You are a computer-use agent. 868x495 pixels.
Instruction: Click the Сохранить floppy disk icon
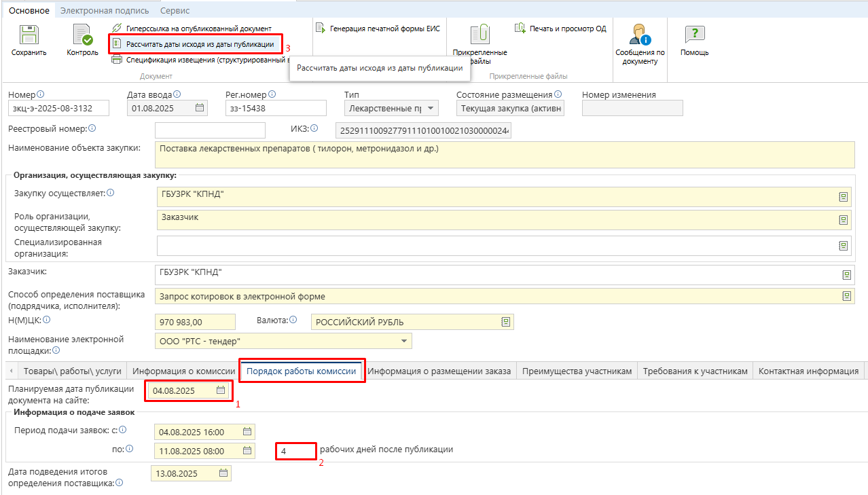coord(29,35)
